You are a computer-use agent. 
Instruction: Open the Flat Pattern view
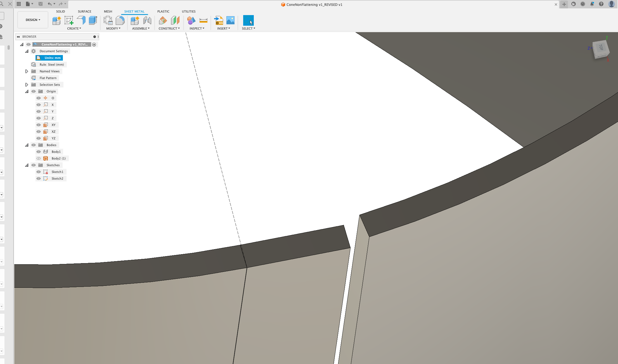(48, 78)
